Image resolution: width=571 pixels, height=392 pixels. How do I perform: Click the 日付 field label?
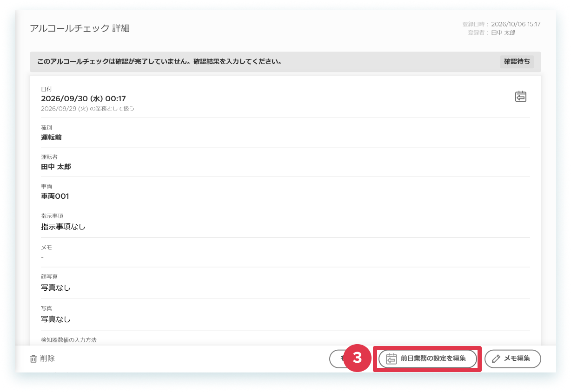tap(46, 89)
